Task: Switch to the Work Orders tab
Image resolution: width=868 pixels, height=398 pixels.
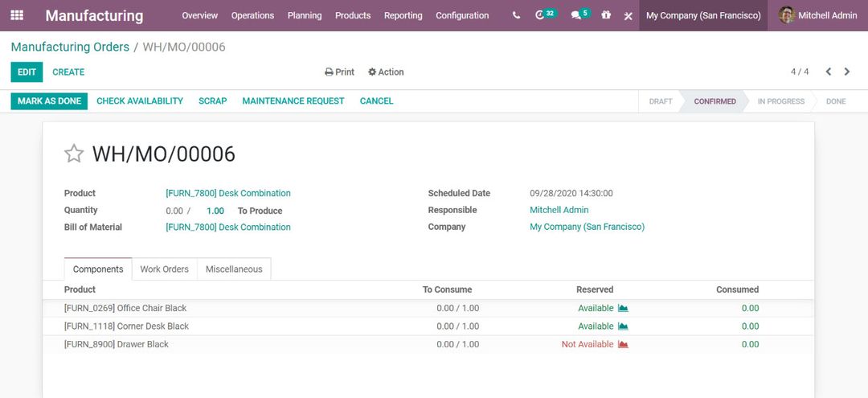Action: coord(164,269)
